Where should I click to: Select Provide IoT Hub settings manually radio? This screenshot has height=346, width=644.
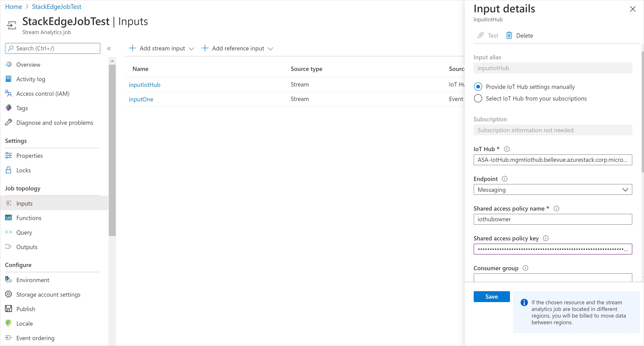[478, 87]
